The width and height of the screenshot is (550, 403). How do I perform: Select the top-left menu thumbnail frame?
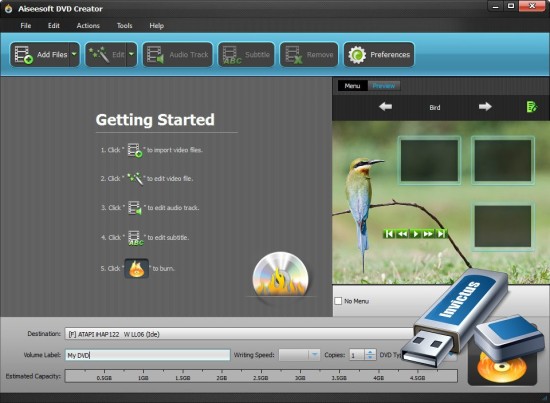429,160
